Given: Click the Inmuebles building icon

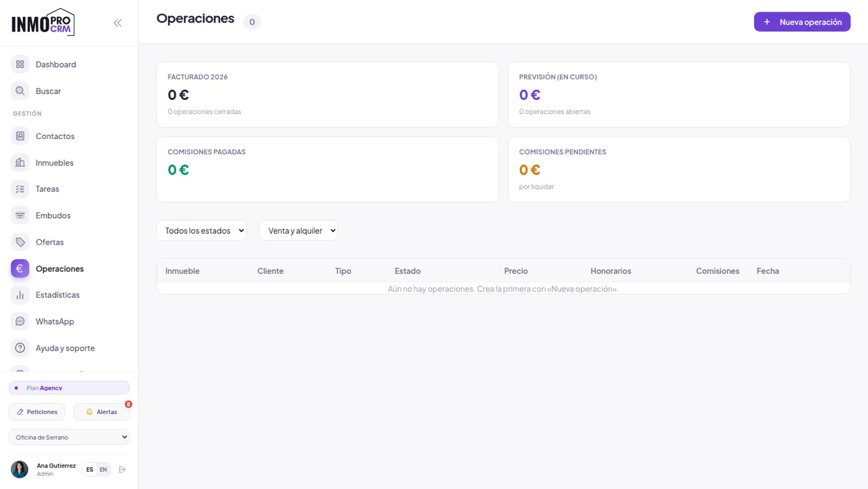Looking at the screenshot, I should click(20, 163).
